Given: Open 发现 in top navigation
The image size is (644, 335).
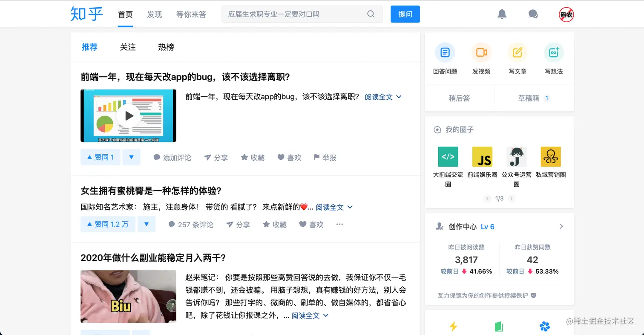Looking at the screenshot, I should click(155, 14).
